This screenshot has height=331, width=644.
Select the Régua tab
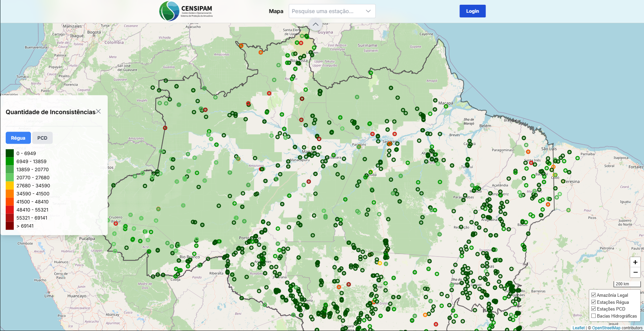[18, 138]
